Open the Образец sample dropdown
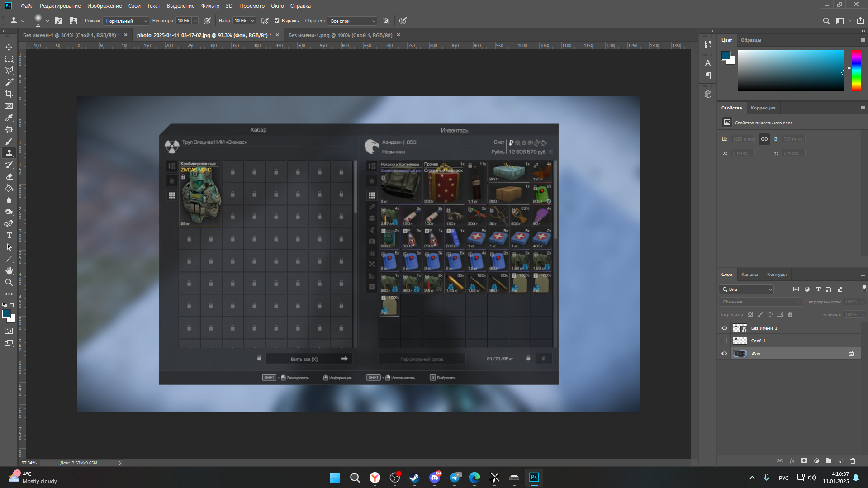Screen dimensions: 868x488 coord(352,21)
